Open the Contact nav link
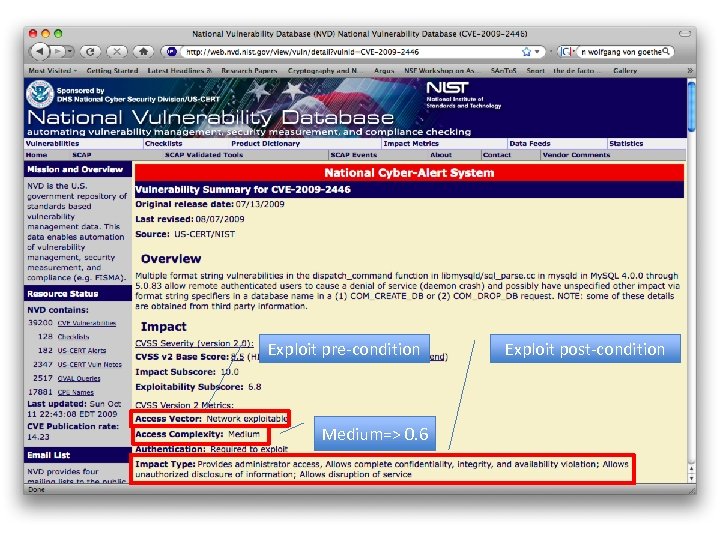The image size is (720, 540). [497, 155]
